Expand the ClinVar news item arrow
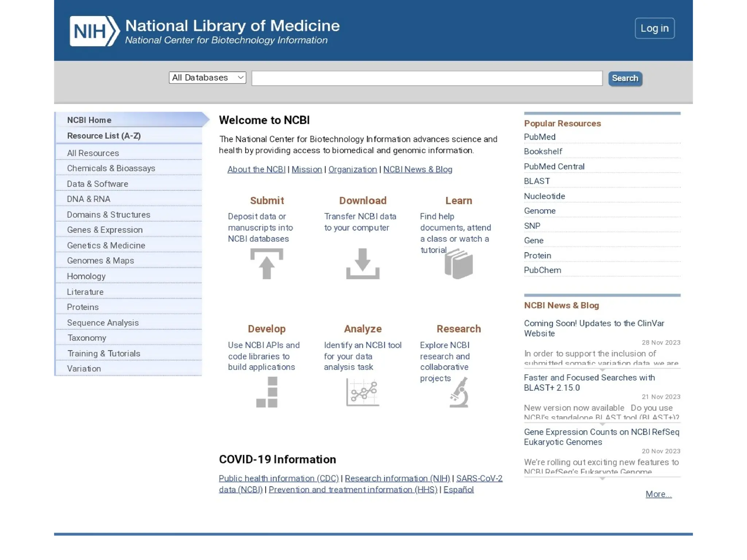The image size is (747, 560). pos(602,370)
